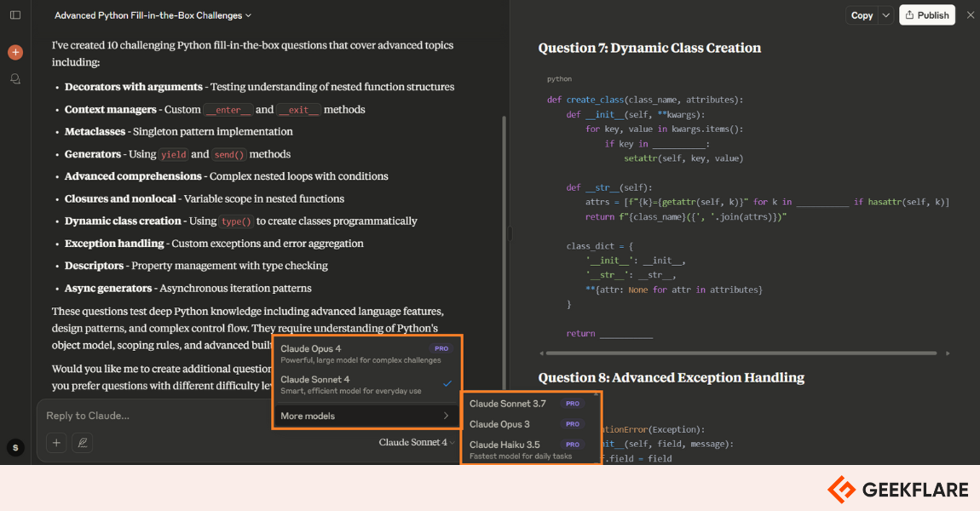Click the Advanced comprehensions bullet
980x511 pixels.
point(226,176)
